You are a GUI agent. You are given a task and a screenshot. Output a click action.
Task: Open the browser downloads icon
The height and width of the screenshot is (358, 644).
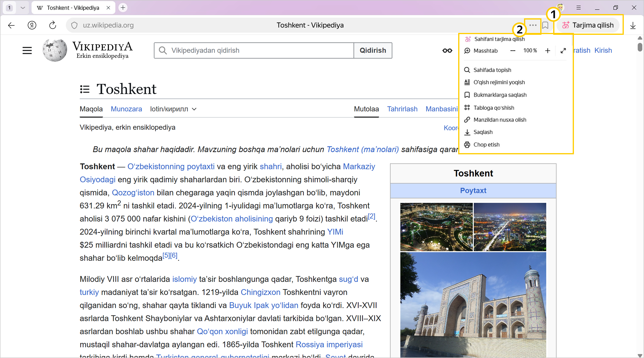pos(633,25)
